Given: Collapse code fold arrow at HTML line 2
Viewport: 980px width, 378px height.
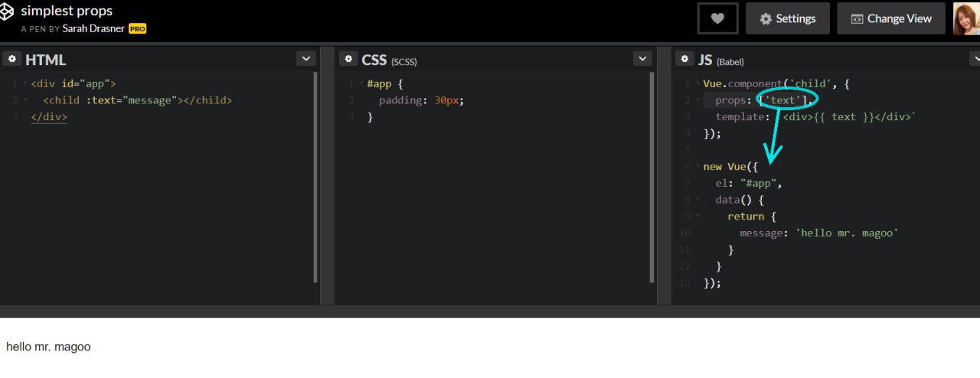Looking at the screenshot, I should (24, 100).
